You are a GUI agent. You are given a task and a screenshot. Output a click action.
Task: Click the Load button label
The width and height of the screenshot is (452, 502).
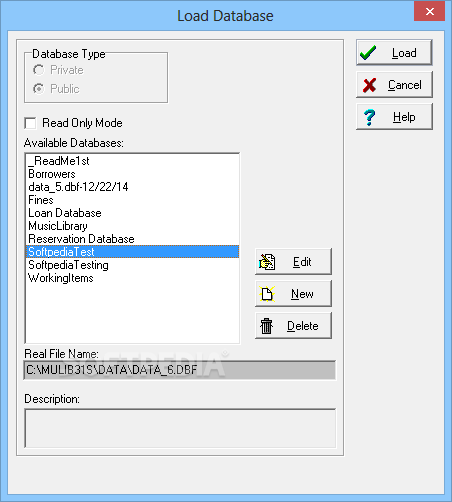click(x=404, y=53)
